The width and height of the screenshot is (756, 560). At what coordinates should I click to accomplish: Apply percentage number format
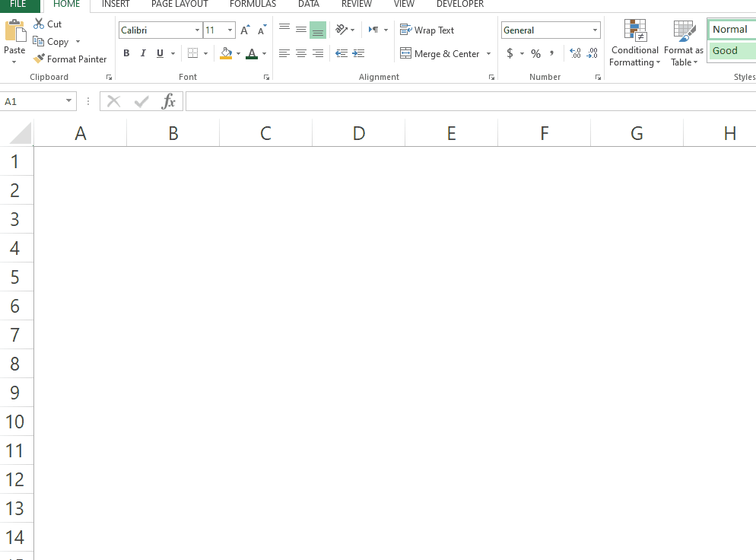pos(535,54)
